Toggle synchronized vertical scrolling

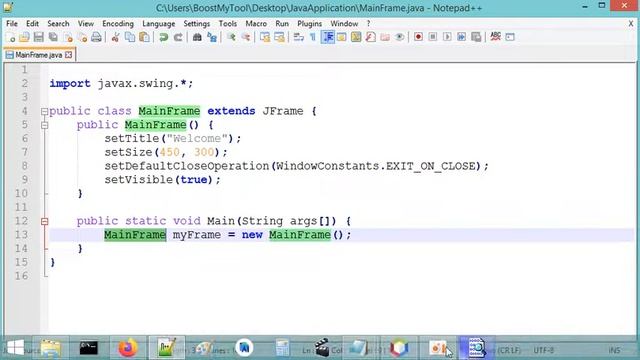[265, 37]
